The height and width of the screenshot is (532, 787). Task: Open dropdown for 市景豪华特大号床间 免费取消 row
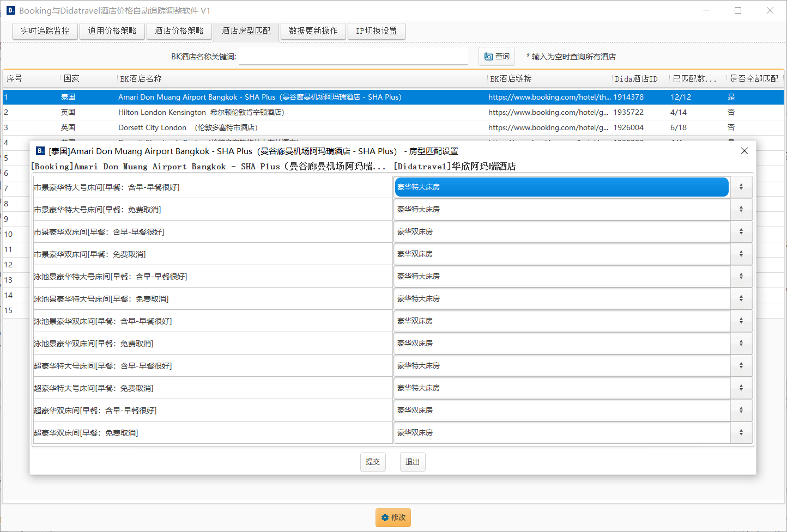tap(741, 209)
